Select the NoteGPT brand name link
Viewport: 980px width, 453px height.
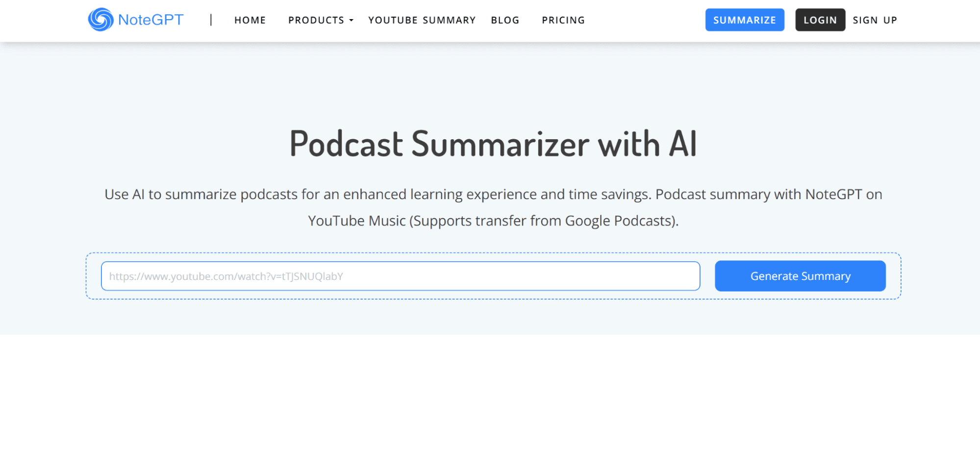pyautogui.click(x=150, y=19)
